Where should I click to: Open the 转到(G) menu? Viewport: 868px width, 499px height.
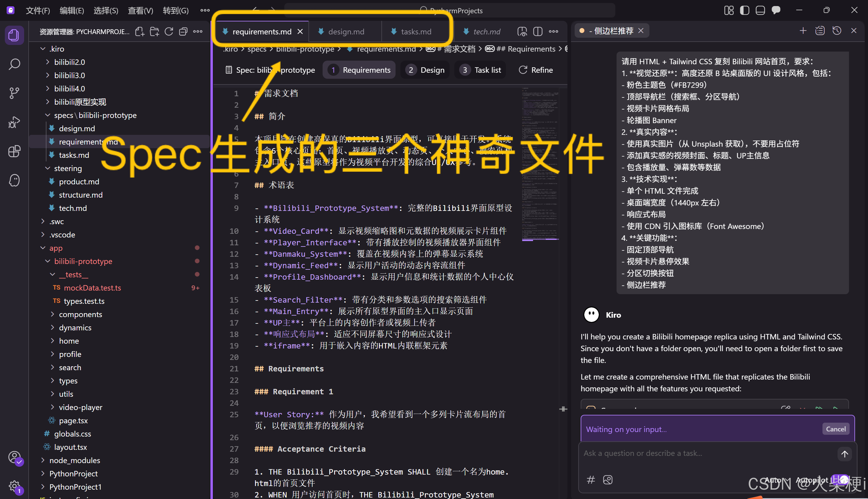tap(176, 10)
